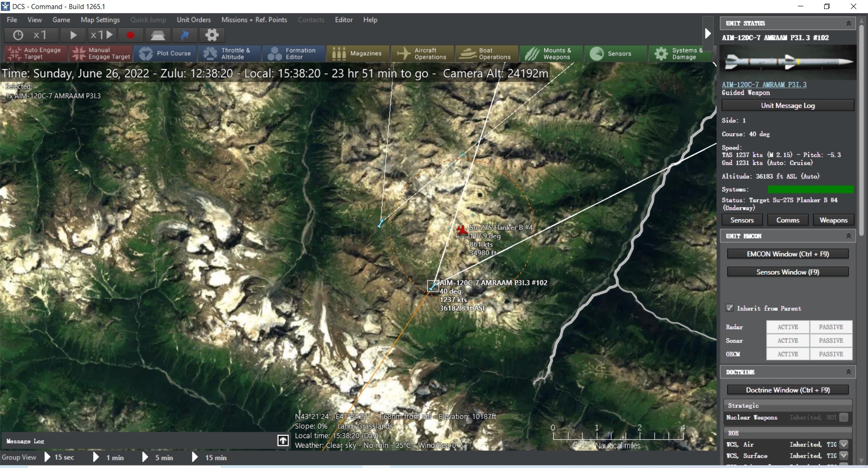Open Missions + Ref. Points menu
This screenshot has height=468, width=868.
point(254,20)
